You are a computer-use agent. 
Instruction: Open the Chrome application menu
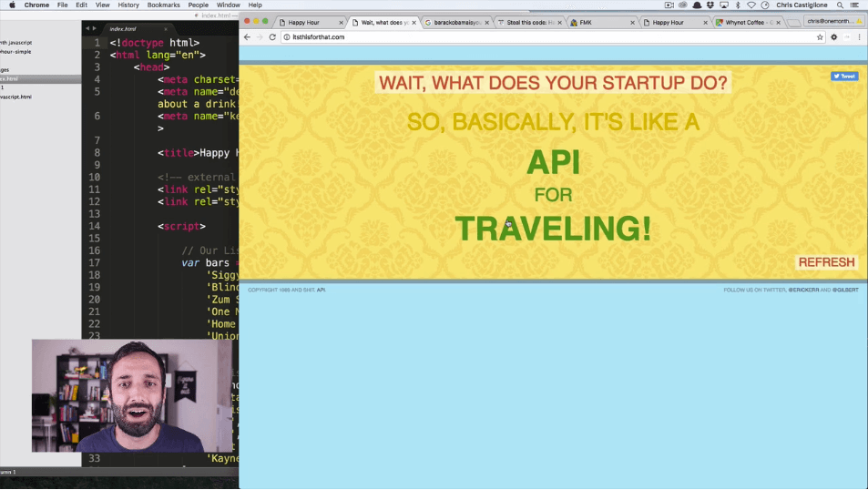pyautogui.click(x=36, y=5)
